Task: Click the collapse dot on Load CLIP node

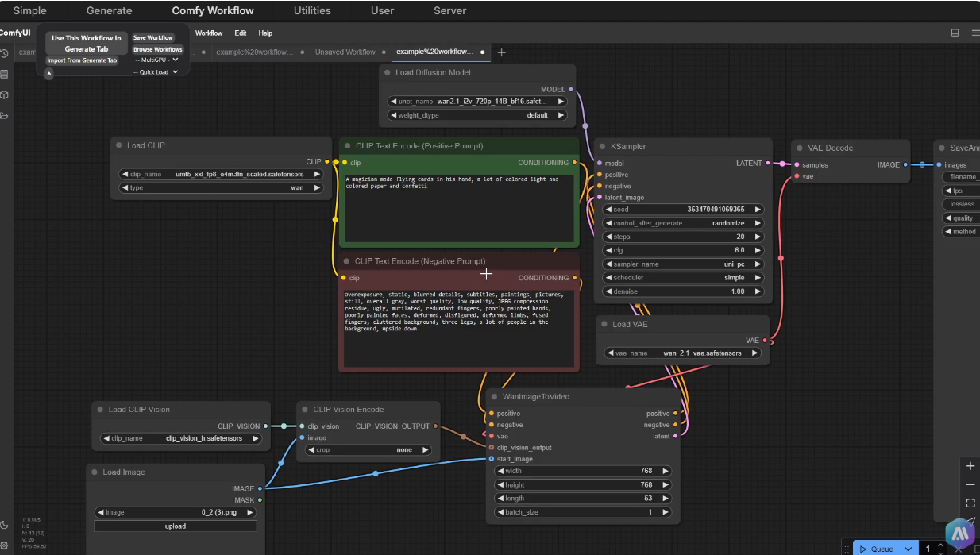Action: click(x=118, y=145)
